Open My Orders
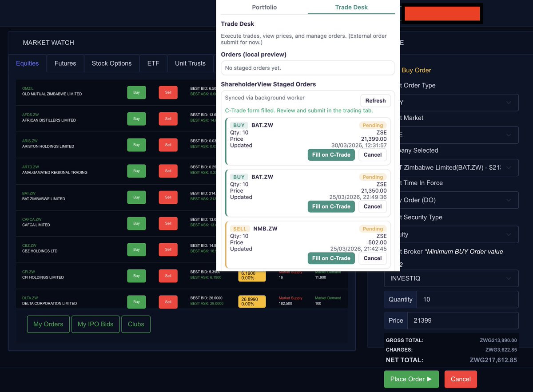The image size is (533, 392). pyautogui.click(x=48, y=324)
